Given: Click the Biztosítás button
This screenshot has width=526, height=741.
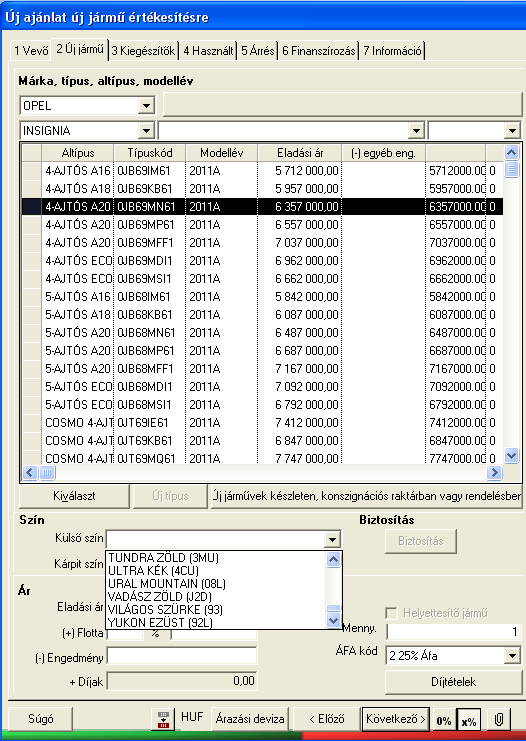Looking at the screenshot, I should [x=421, y=541].
